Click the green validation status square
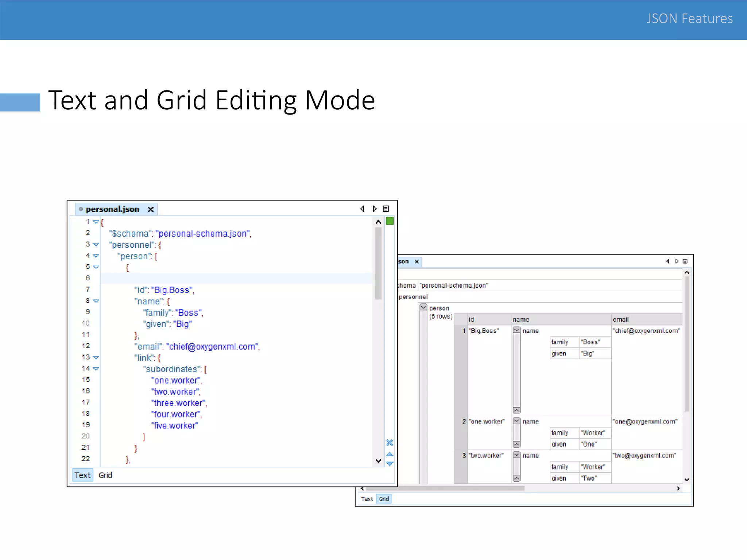Screen dimensions: 747x560 point(390,221)
